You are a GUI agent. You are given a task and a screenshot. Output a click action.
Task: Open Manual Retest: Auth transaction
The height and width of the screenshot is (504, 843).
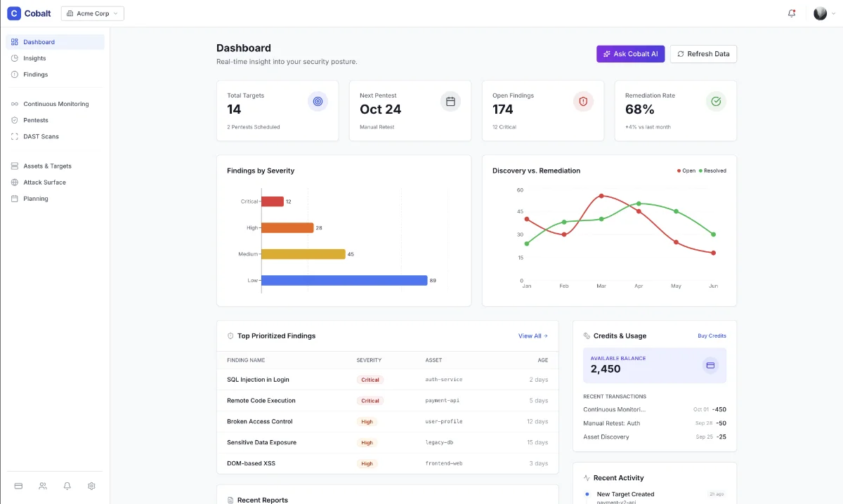pos(655,423)
